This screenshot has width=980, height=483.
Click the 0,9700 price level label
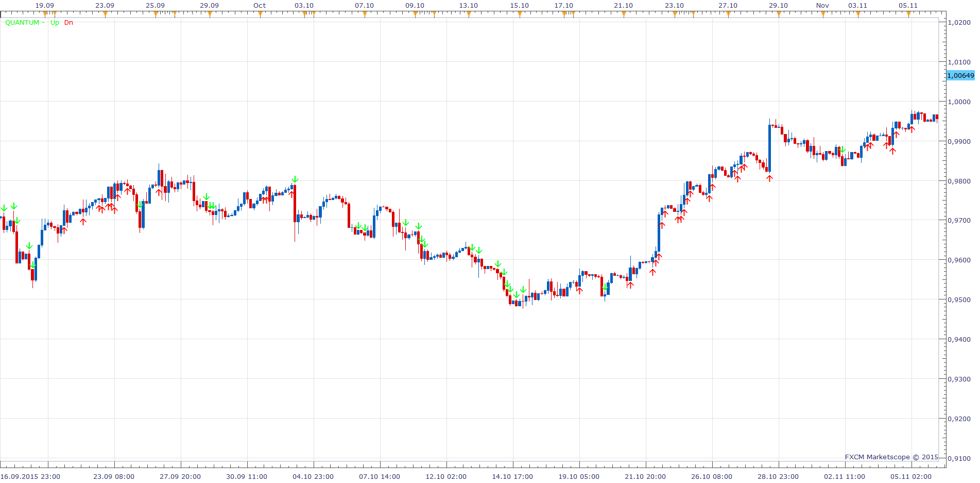point(959,221)
